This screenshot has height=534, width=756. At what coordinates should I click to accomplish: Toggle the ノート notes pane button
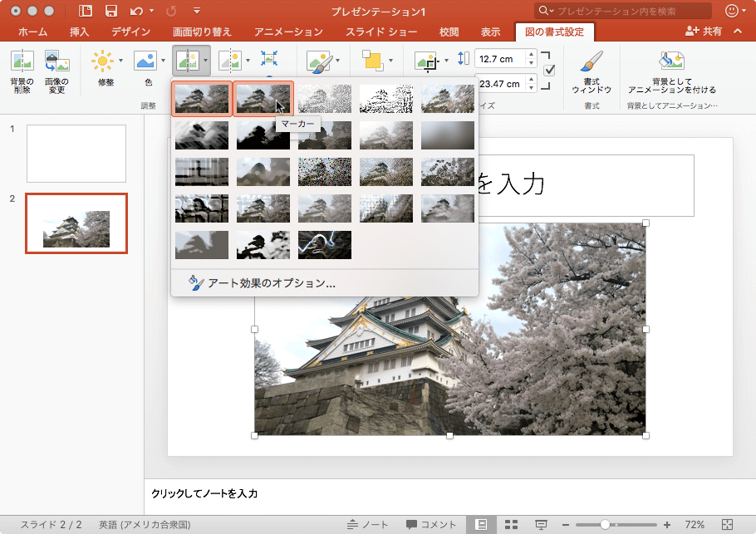(368, 524)
